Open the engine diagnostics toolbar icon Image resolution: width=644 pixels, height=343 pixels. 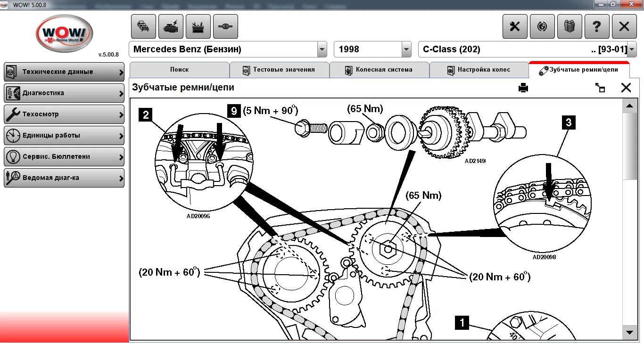tap(171, 27)
